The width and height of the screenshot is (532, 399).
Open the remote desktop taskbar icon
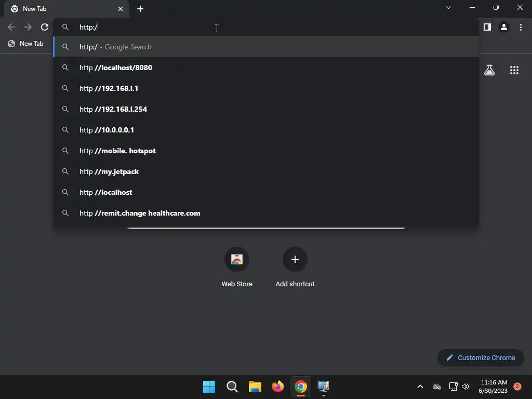(x=323, y=387)
